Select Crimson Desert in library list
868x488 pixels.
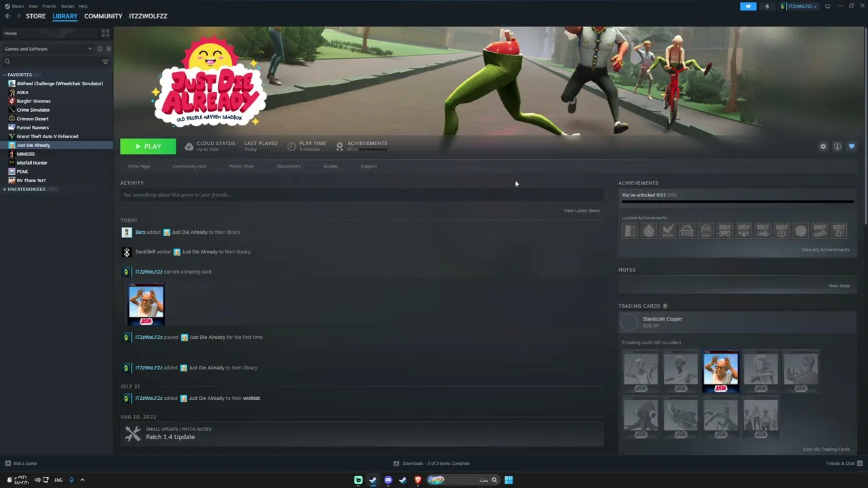click(32, 119)
